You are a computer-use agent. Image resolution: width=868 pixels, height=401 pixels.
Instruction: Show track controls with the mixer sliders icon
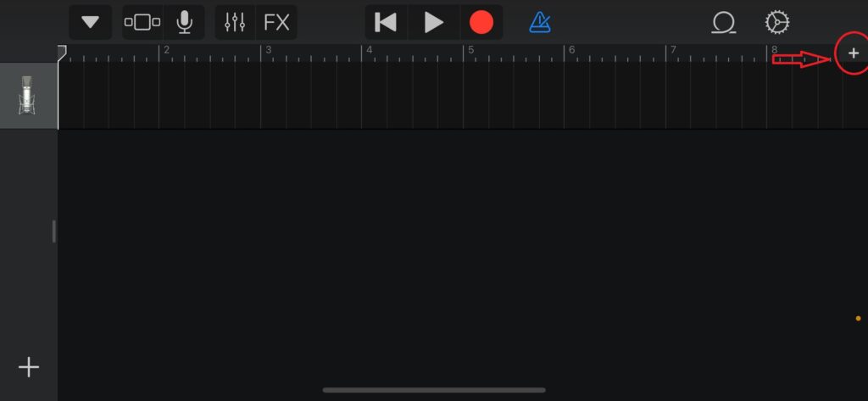click(x=235, y=23)
